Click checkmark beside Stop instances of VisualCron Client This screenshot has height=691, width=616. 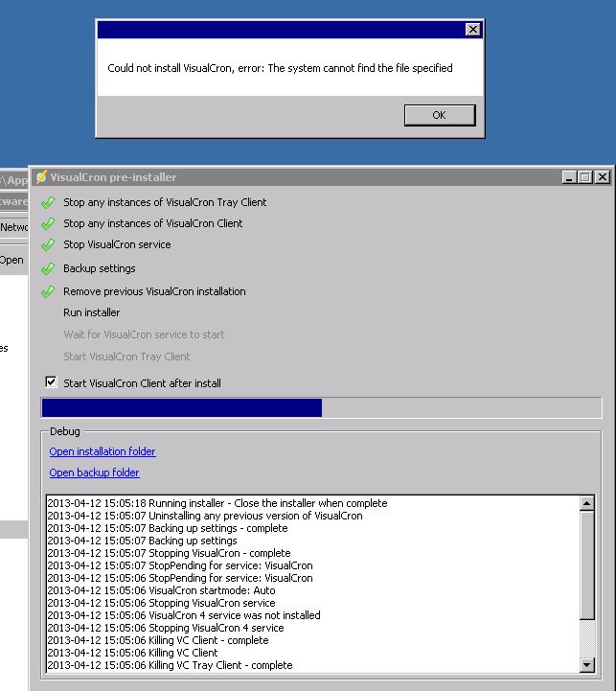(48, 223)
